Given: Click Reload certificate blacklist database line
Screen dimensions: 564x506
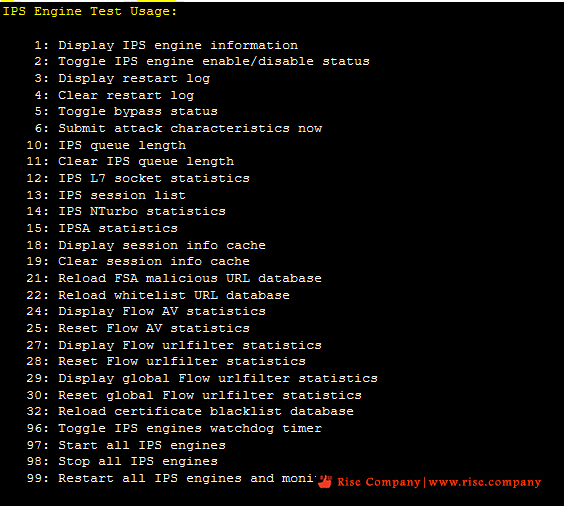Looking at the screenshot, I should pyautogui.click(x=190, y=411).
